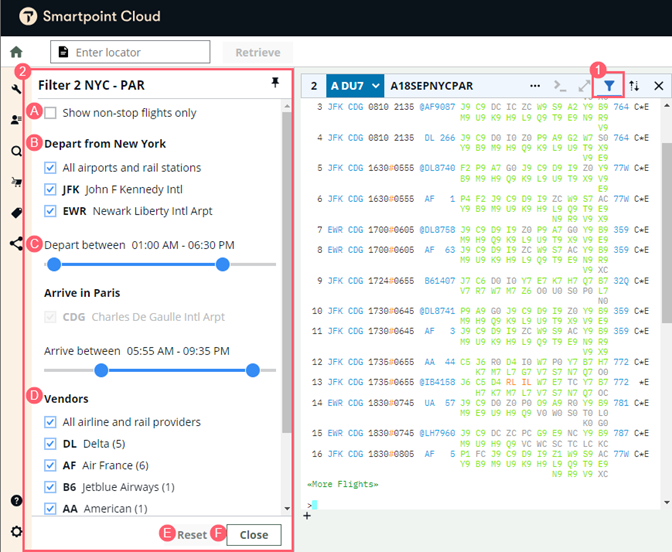Screen dimensions: 672x552
Task: Click flight number AF9087 on line 3
Action: pos(437,107)
